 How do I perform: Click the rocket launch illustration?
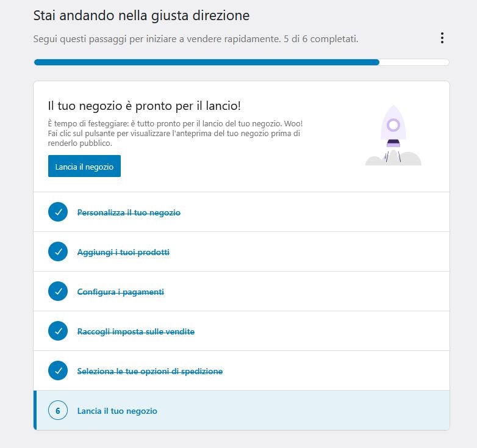(393, 135)
